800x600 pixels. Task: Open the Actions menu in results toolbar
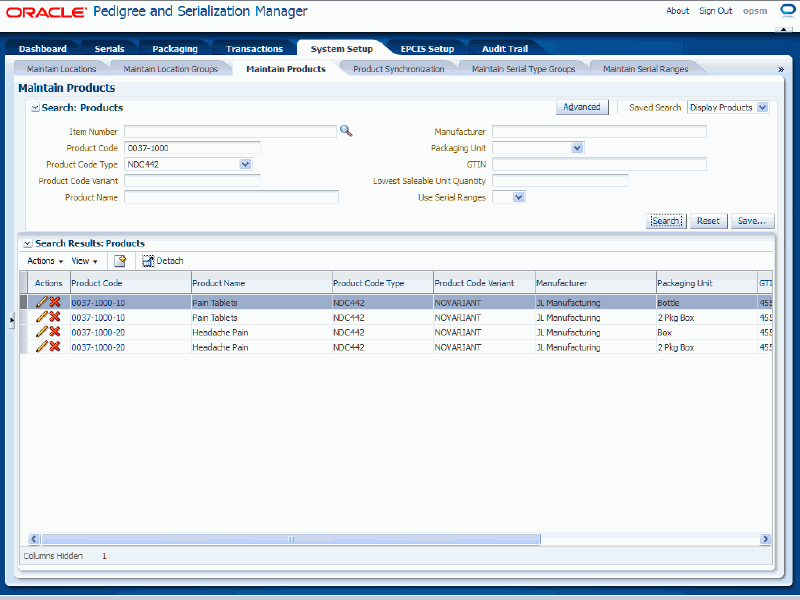click(x=45, y=261)
